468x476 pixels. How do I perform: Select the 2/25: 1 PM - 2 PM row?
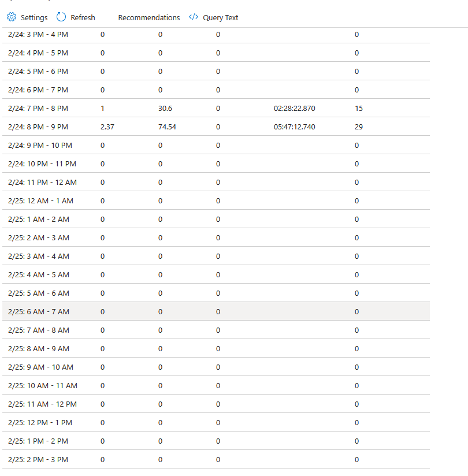[x=216, y=441]
